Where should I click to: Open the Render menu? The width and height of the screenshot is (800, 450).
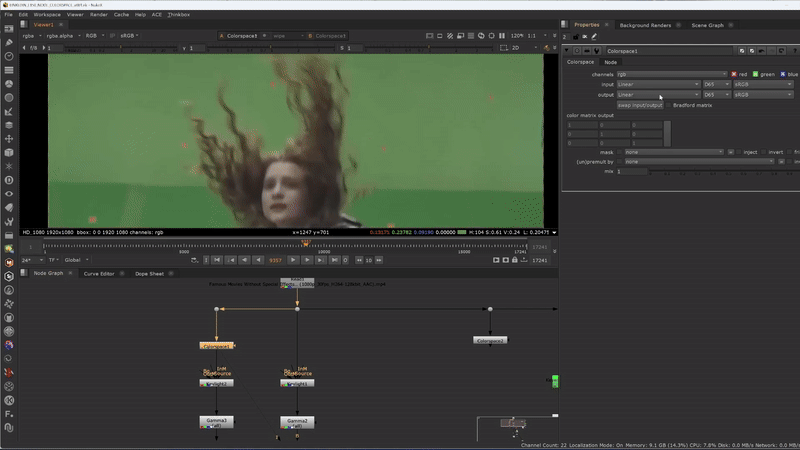(99, 15)
